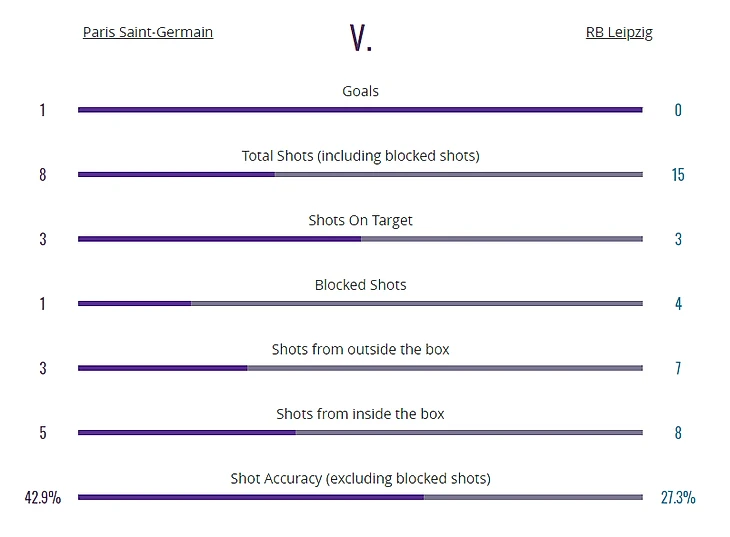This screenshot has height=537, width=730.
Task: Open the Paris Saint-Germain team link
Action: (x=147, y=32)
